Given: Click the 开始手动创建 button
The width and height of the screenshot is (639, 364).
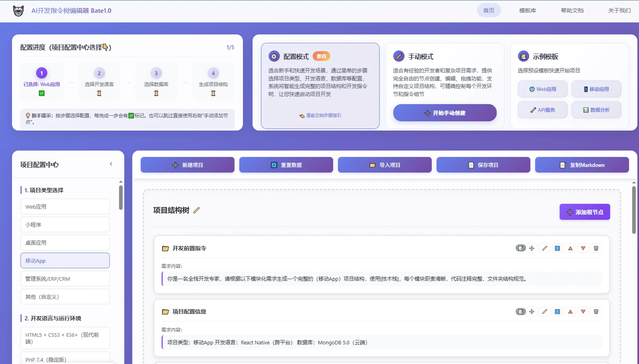Looking at the screenshot, I should tap(445, 113).
